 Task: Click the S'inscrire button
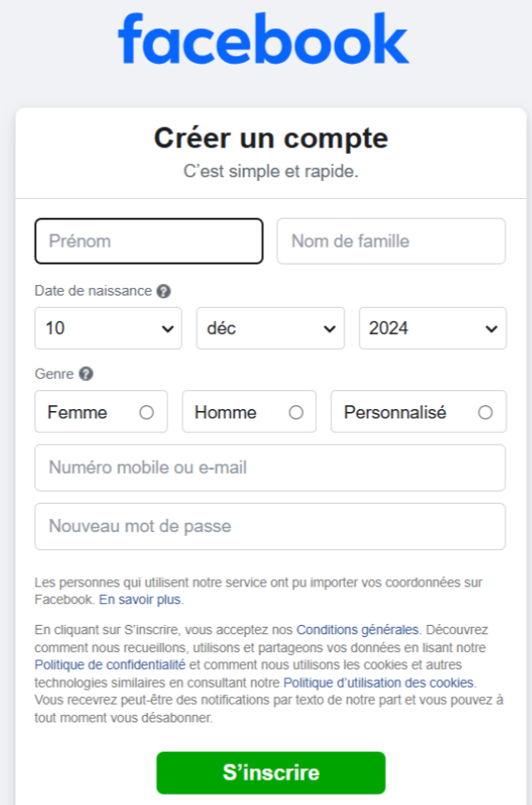[x=271, y=773]
